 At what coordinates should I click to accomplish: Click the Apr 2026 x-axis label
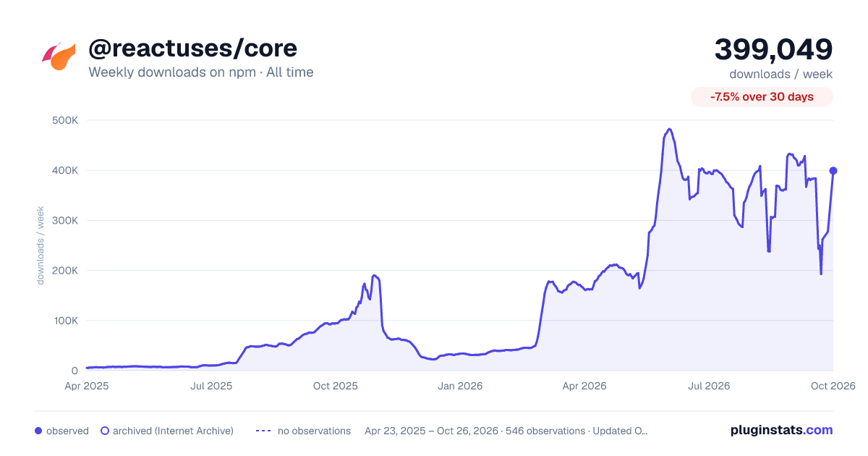pos(584,387)
